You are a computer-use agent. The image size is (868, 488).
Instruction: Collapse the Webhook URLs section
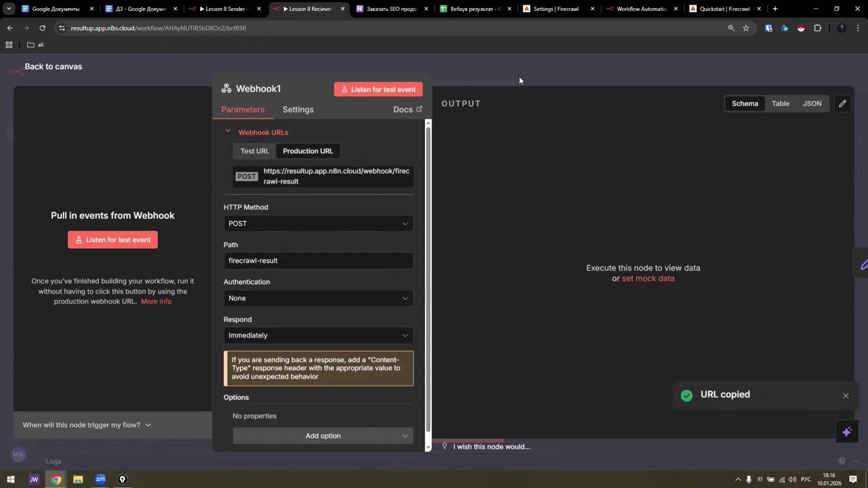click(x=228, y=131)
